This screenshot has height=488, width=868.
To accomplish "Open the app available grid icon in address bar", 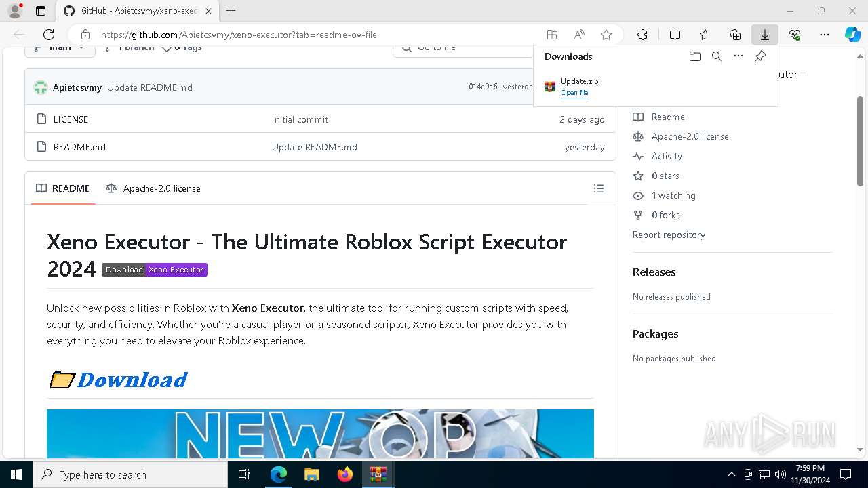I will point(552,35).
